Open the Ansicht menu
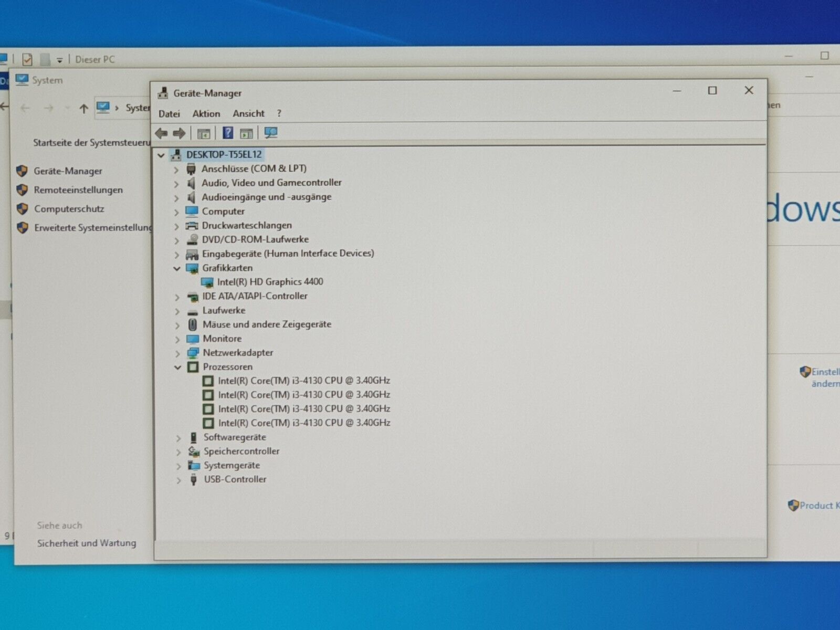The width and height of the screenshot is (840, 630). tap(249, 113)
